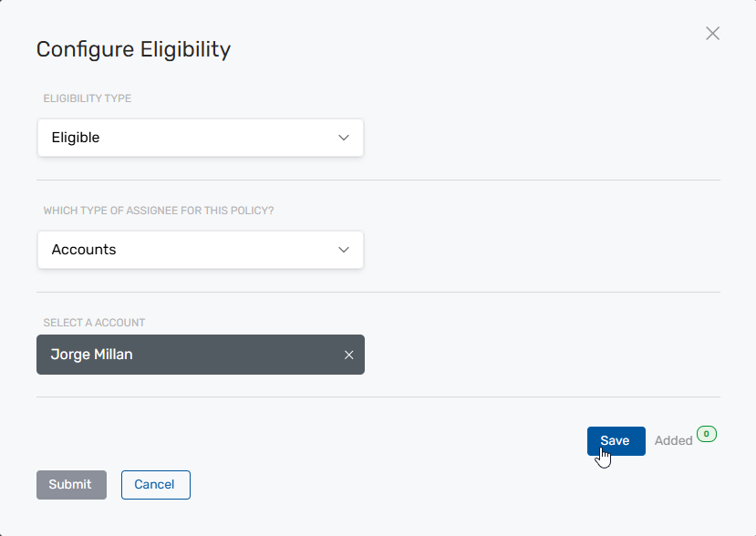Cancel the Configure Eligibility dialog
The width and height of the screenshot is (756, 536).
coord(155,485)
